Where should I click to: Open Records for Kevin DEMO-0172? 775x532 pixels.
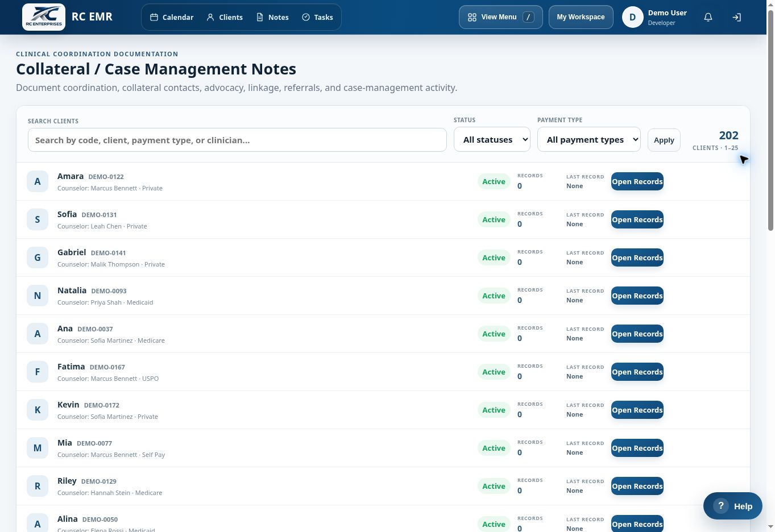637,410
